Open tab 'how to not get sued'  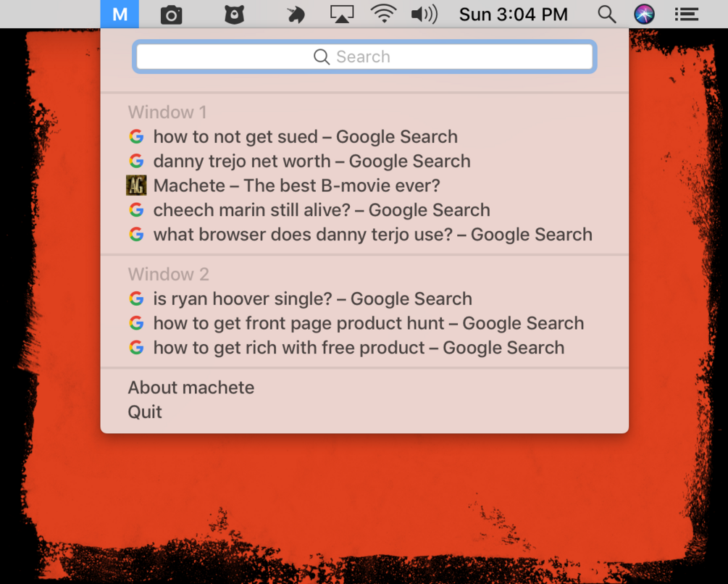pos(364,136)
